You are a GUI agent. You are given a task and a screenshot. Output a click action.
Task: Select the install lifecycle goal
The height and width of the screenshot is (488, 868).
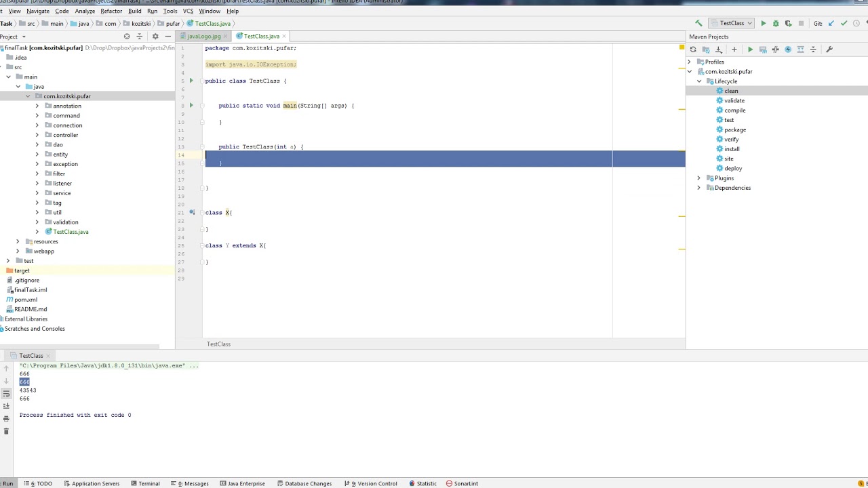(732, 149)
